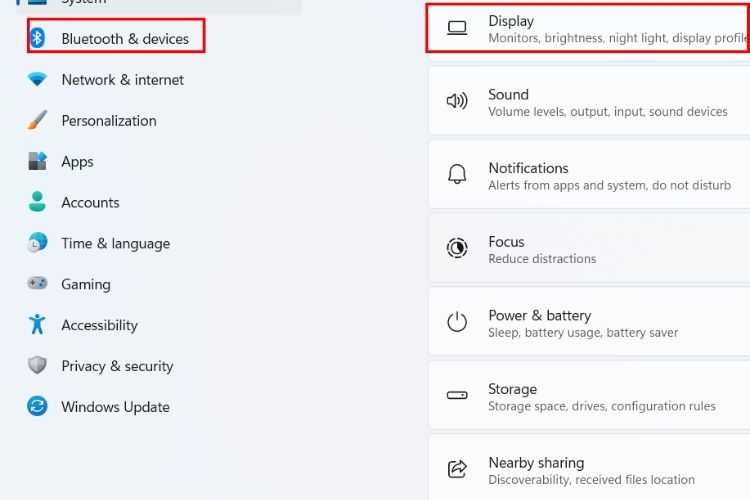The width and height of the screenshot is (750, 500).
Task: Click the Accounts person icon
Action: coord(37,202)
